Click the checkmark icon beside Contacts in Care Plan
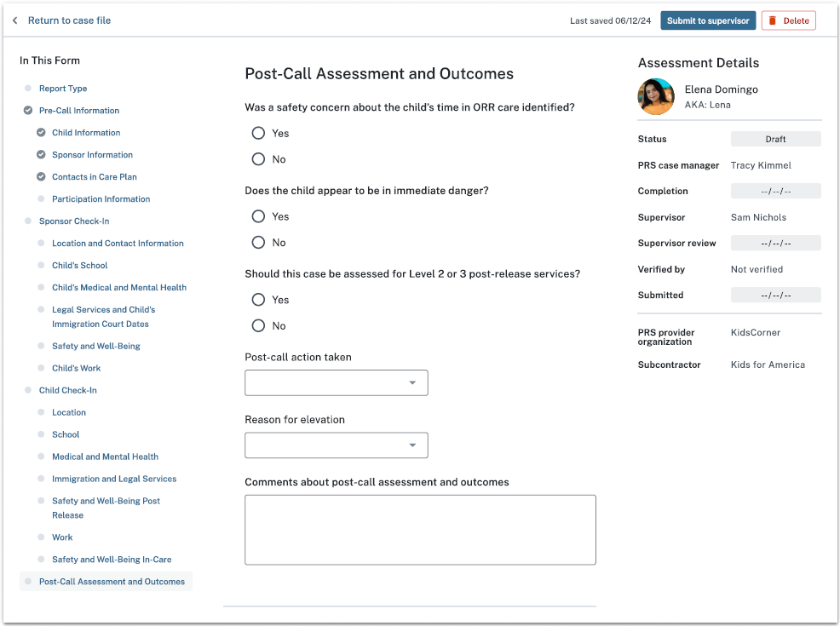840x626 pixels. [x=41, y=177]
